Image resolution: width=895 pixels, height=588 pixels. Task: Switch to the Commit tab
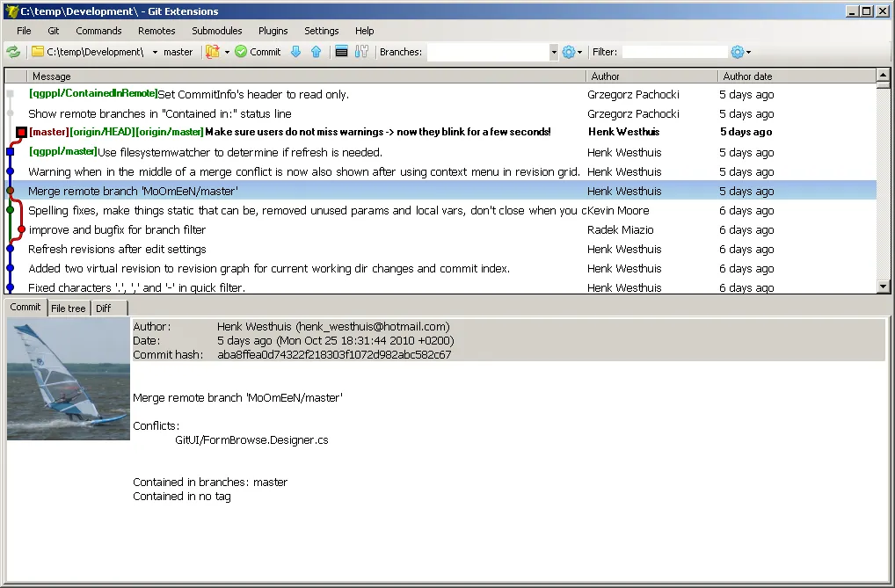25,307
